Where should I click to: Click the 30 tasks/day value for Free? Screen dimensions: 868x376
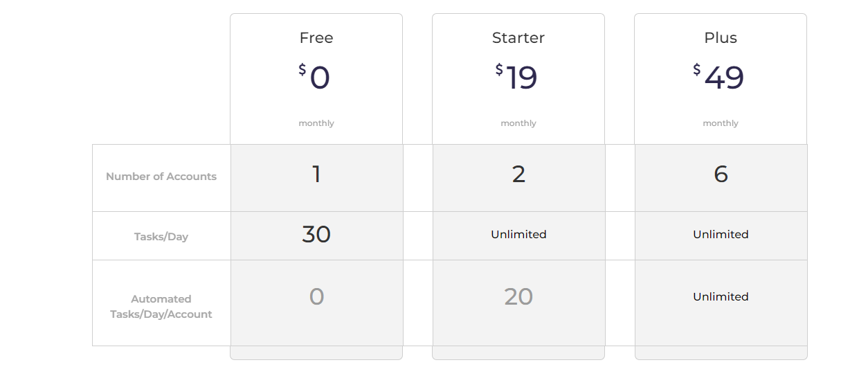316,234
